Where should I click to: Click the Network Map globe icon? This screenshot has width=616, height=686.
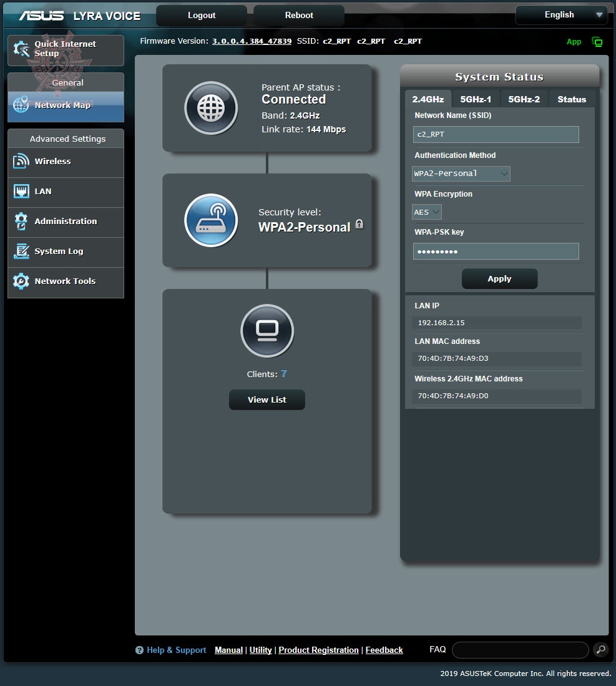[21, 105]
